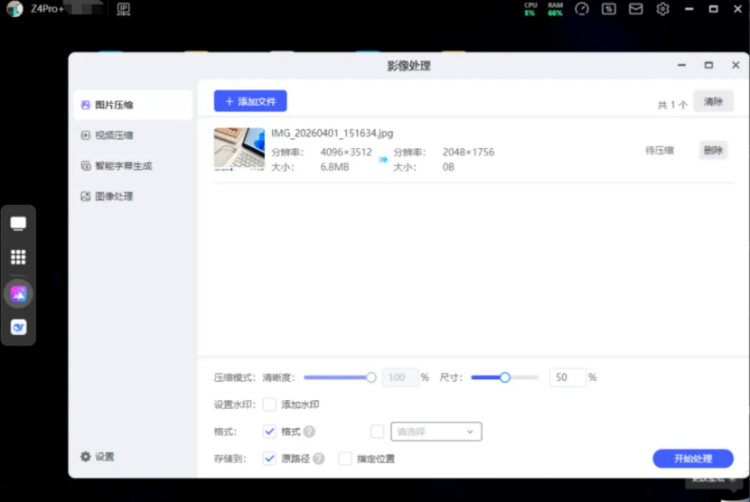Click the 清晰度 percentage field showing 100
The width and height of the screenshot is (750, 502).
click(x=400, y=377)
